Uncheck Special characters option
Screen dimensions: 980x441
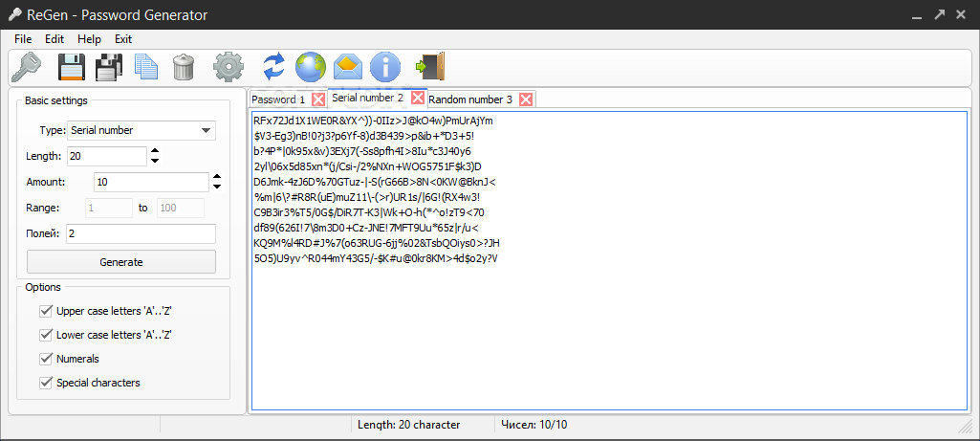45,383
